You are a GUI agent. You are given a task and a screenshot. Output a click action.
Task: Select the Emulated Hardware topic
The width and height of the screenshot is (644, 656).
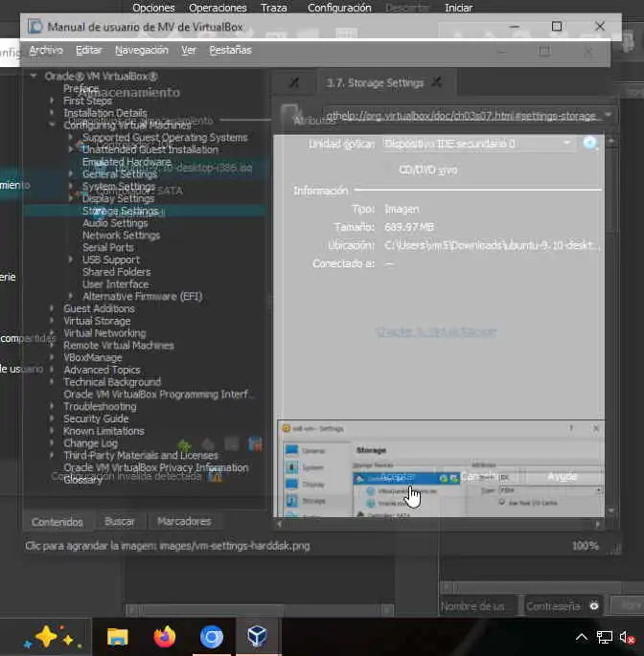126,162
